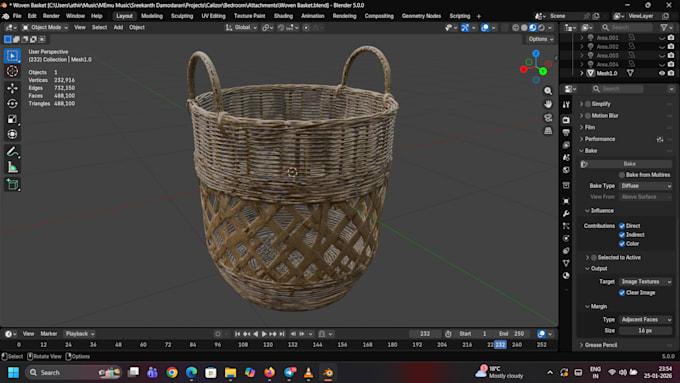Click the viewport pan hand icon
Screen dimensions: 680x383
[548, 104]
